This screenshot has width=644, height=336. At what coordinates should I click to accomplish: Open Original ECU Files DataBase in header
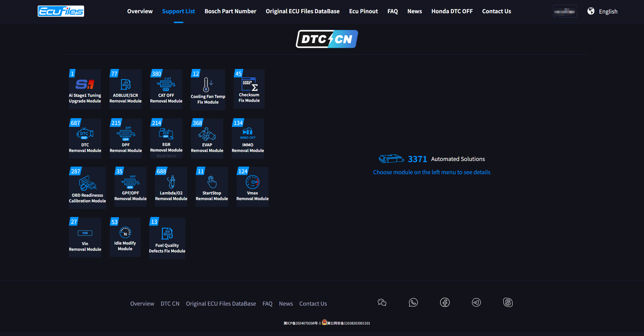tap(303, 11)
